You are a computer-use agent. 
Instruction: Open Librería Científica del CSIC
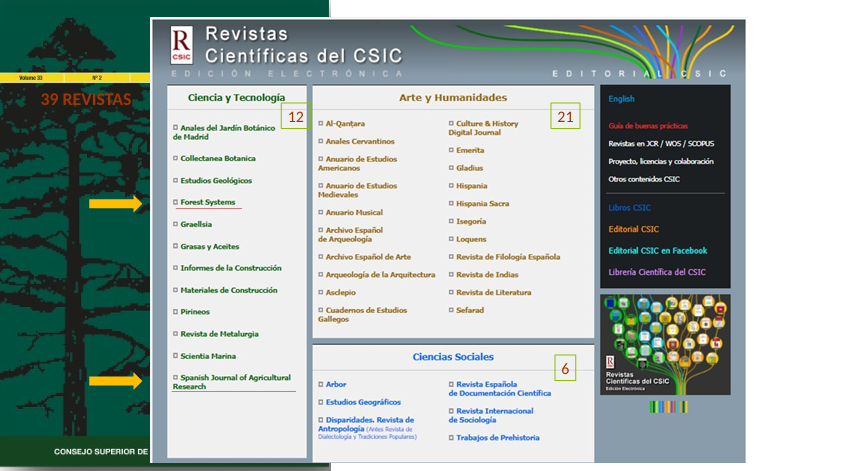(x=657, y=272)
